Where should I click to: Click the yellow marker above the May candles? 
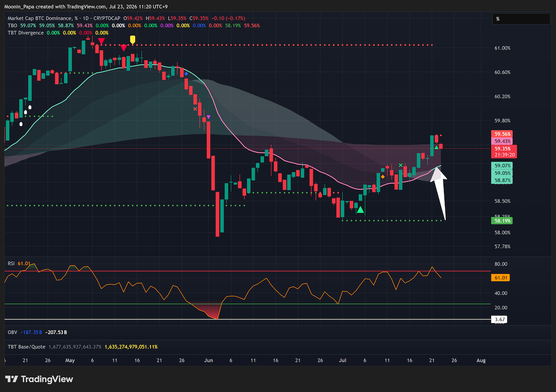click(x=133, y=40)
